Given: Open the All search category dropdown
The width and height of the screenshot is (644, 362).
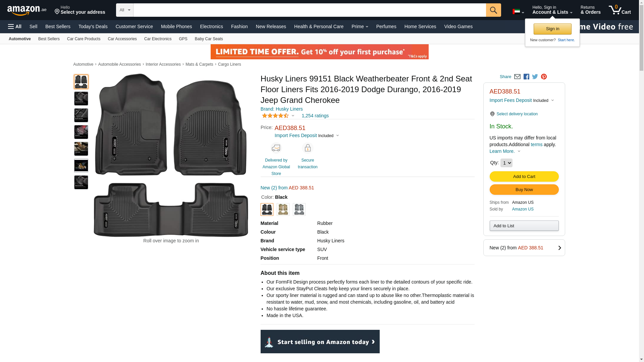Looking at the screenshot, I should (125, 10).
